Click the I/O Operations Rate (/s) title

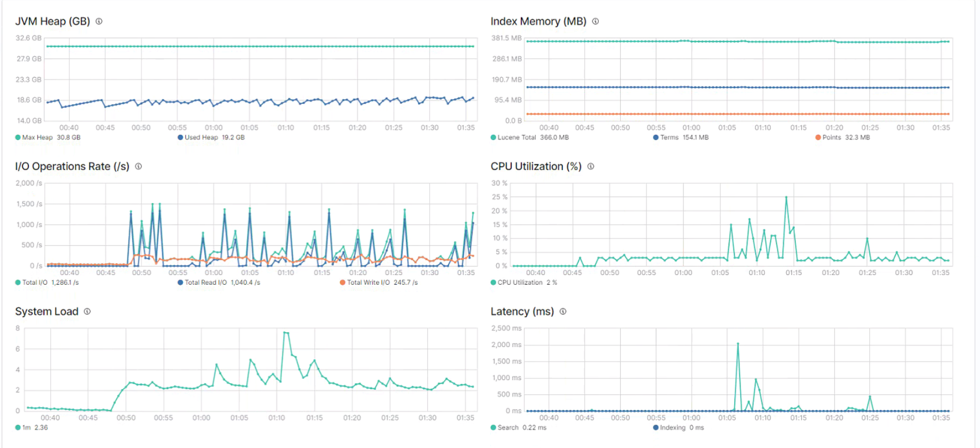pos(72,166)
